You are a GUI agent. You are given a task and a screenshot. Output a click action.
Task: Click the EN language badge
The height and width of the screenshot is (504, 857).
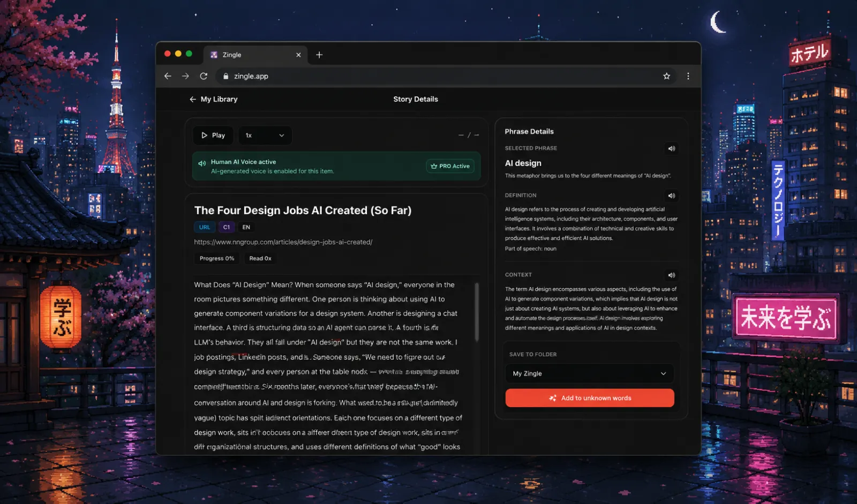tap(246, 227)
